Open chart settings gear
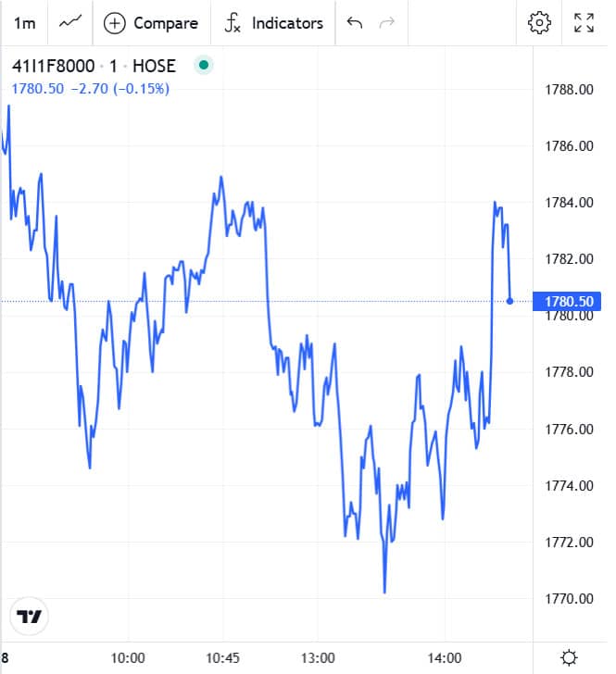 539,23
